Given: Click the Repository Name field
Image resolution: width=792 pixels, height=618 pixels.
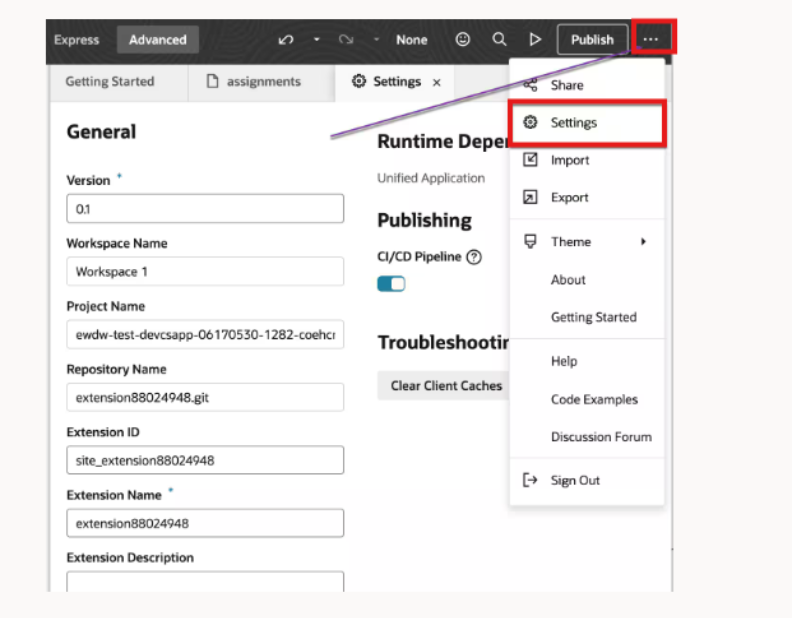Looking at the screenshot, I should point(205,397).
